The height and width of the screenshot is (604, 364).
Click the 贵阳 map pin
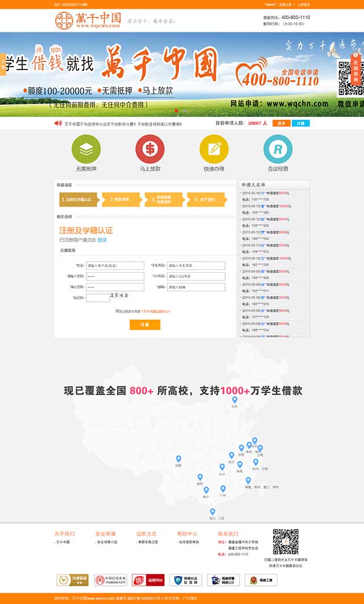tap(200, 478)
